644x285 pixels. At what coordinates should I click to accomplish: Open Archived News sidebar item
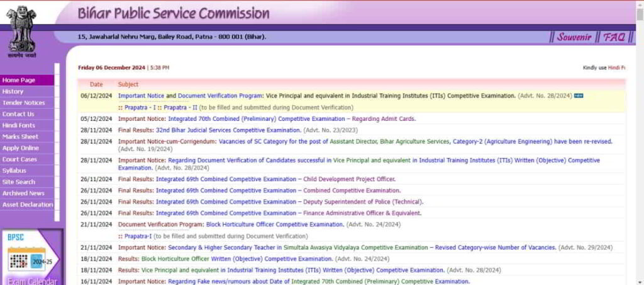26,193
